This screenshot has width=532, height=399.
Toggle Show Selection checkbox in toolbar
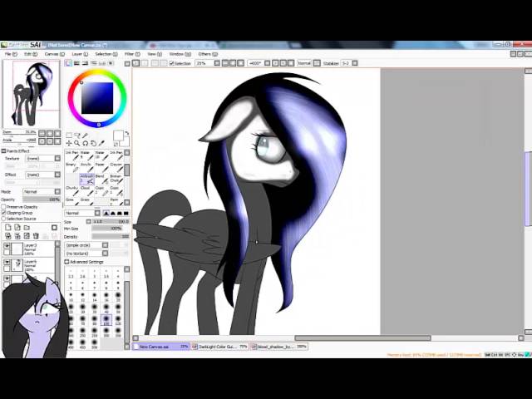[x=172, y=63]
